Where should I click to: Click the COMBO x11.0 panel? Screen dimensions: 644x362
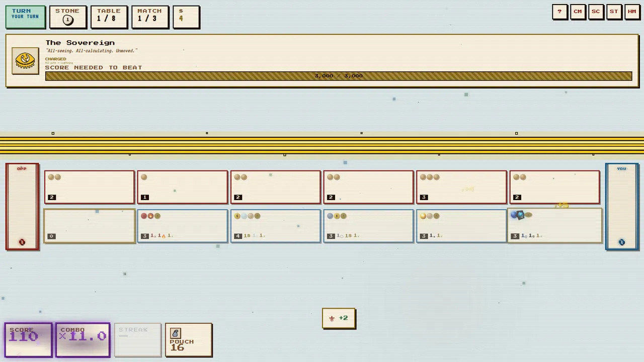pyautogui.click(x=83, y=340)
